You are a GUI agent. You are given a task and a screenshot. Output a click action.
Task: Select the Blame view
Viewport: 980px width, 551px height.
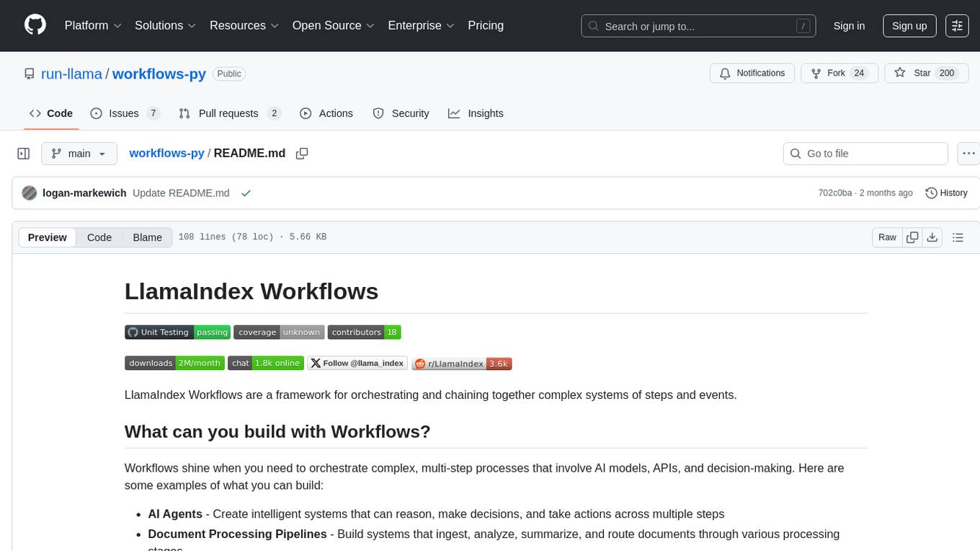click(147, 237)
